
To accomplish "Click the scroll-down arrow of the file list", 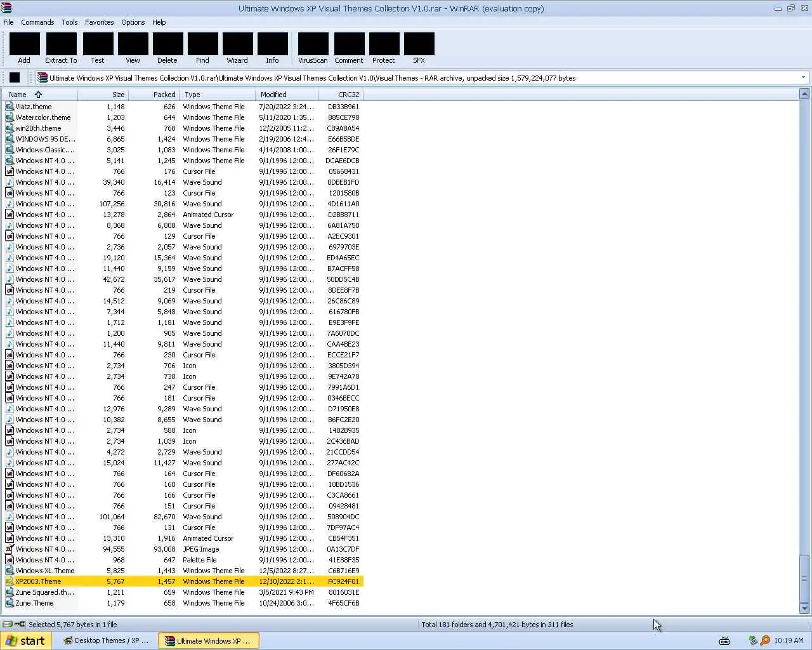I will pos(804,608).
